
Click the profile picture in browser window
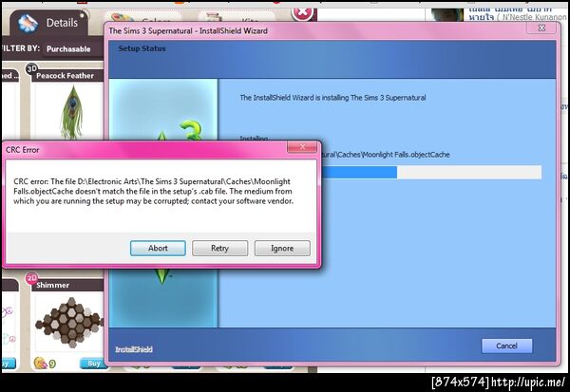point(446,15)
